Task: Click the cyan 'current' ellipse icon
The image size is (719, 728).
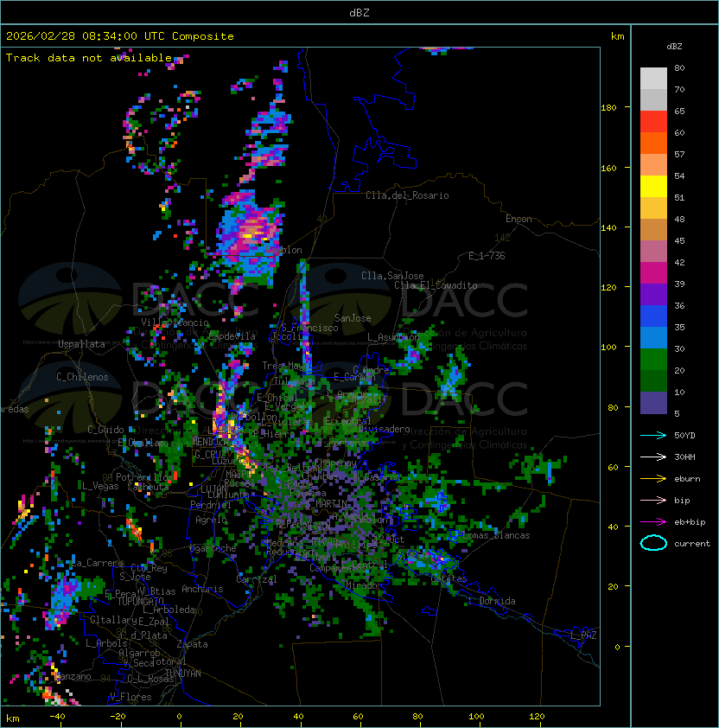Action: pyautogui.click(x=653, y=543)
